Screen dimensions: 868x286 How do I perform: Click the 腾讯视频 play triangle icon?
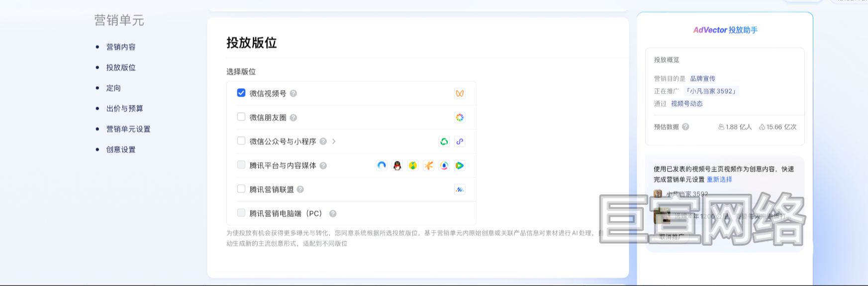(x=460, y=165)
